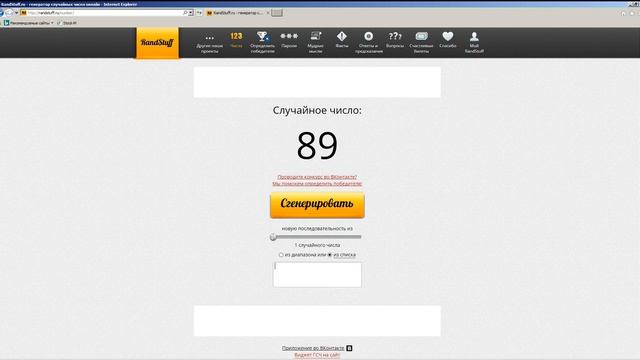Expand the recommended sites dropdown arrow
Viewport: 640px width, 360px height.
click(52, 23)
